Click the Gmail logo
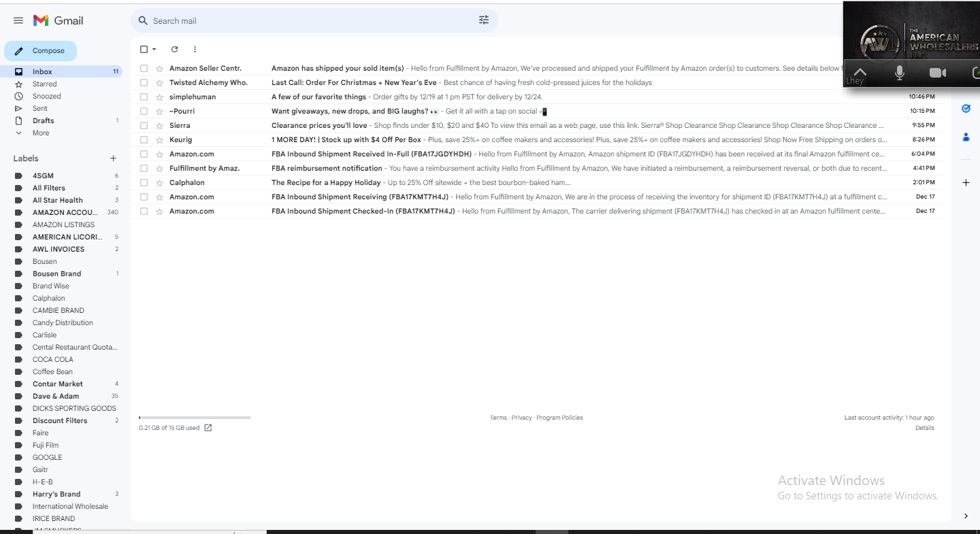 tap(59, 20)
